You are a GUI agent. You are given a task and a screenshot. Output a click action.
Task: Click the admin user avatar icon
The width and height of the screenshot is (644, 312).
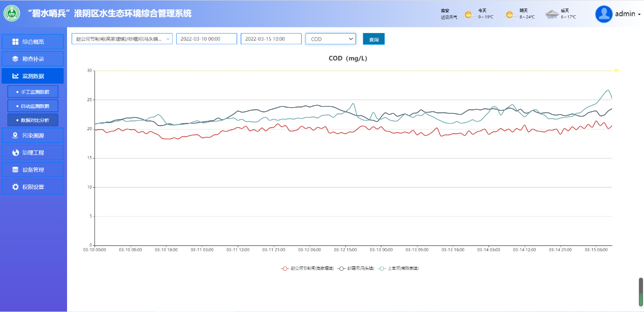604,14
